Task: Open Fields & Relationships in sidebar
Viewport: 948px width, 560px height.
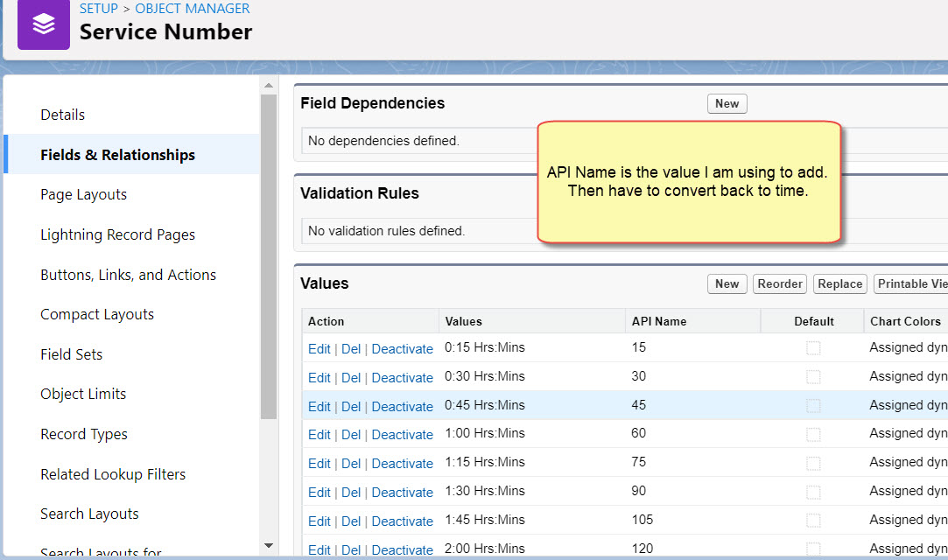Action: [117, 155]
